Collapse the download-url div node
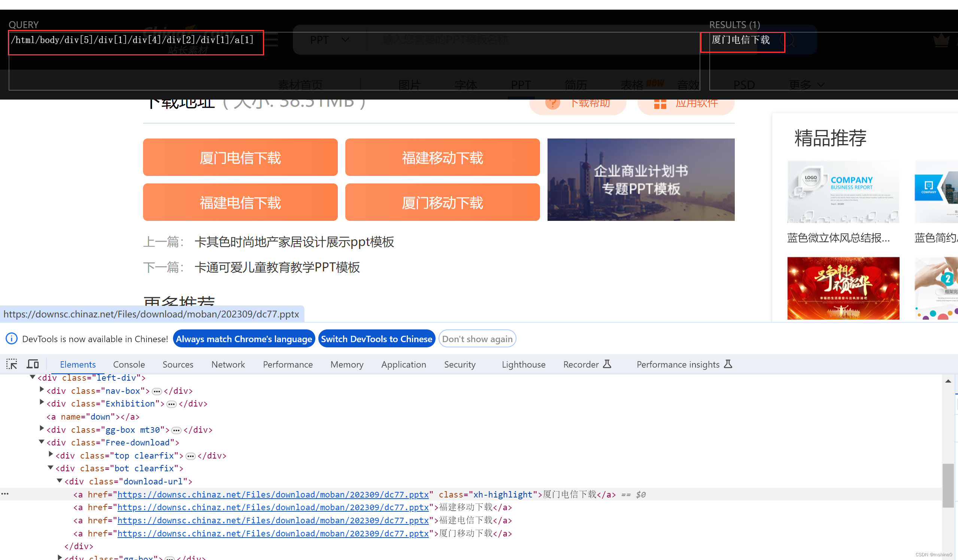Viewport: 958px width, 560px height. tap(60, 480)
